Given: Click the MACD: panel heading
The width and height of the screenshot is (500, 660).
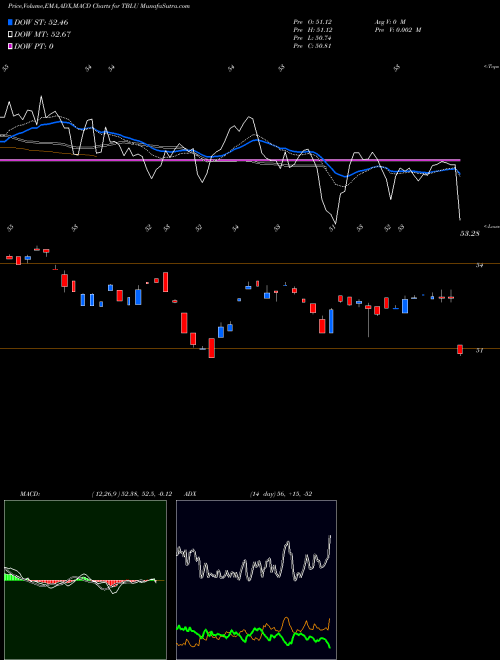Looking at the screenshot, I should click(29, 494).
